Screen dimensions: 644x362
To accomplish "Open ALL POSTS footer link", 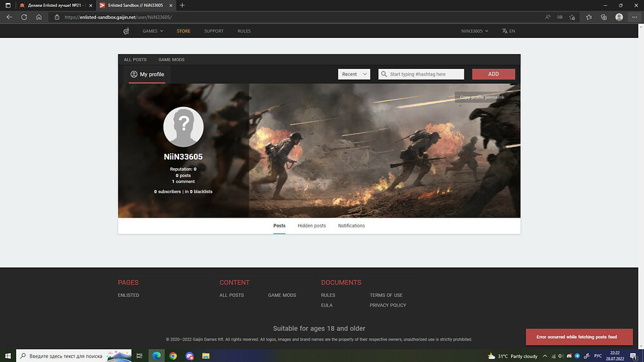I will (x=232, y=295).
